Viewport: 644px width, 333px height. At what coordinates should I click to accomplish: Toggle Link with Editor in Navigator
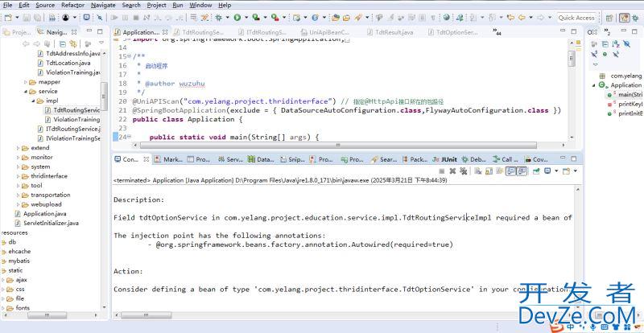pos(73,44)
